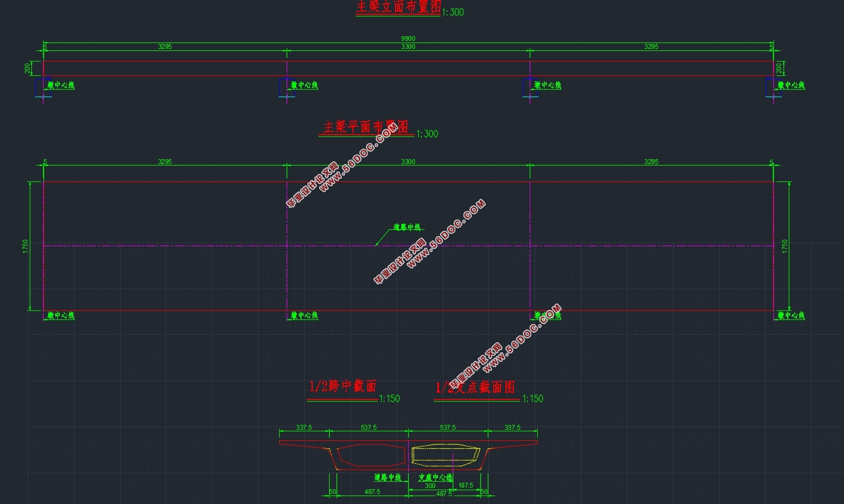Viewport: 844px width, 504px height.
Task: Click the second 墩中心线 label below the plan view
Action: [304, 315]
